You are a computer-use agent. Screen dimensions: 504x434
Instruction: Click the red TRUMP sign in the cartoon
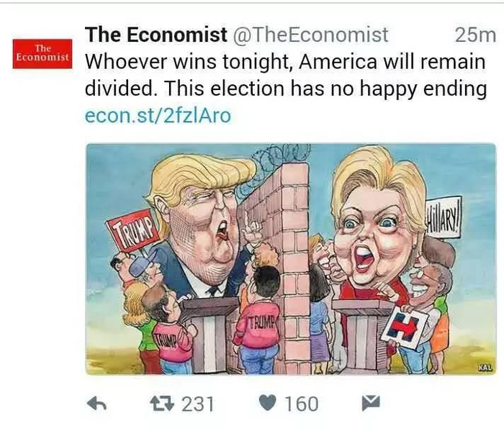point(133,230)
